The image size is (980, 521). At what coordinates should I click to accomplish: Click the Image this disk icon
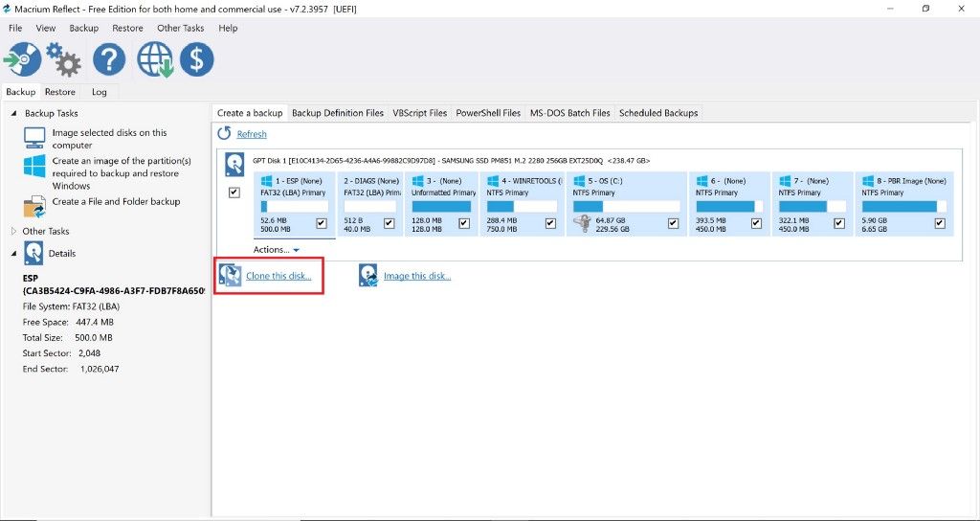click(x=368, y=276)
